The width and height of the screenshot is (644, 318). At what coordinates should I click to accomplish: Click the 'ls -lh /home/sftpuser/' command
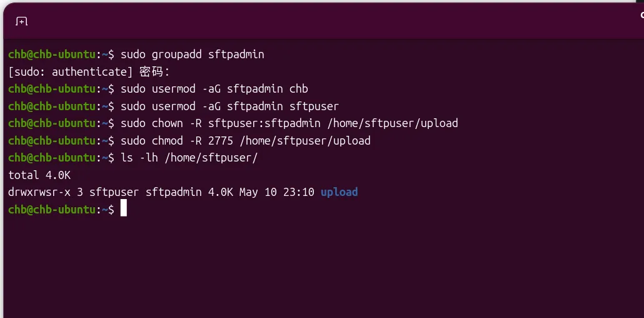(189, 158)
